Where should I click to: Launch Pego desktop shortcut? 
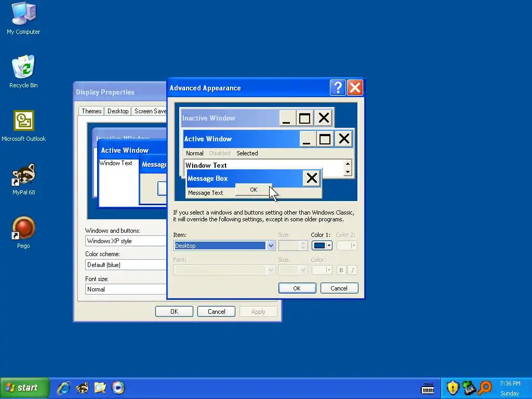pyautogui.click(x=23, y=233)
